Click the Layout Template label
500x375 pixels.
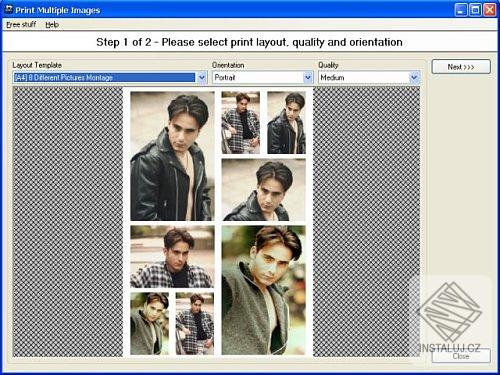point(37,65)
